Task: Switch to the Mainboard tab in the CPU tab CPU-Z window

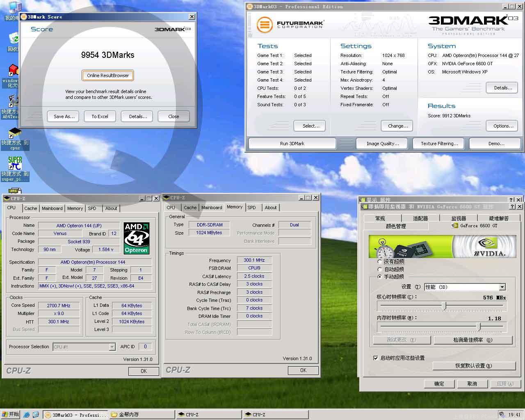Action: click(x=52, y=208)
